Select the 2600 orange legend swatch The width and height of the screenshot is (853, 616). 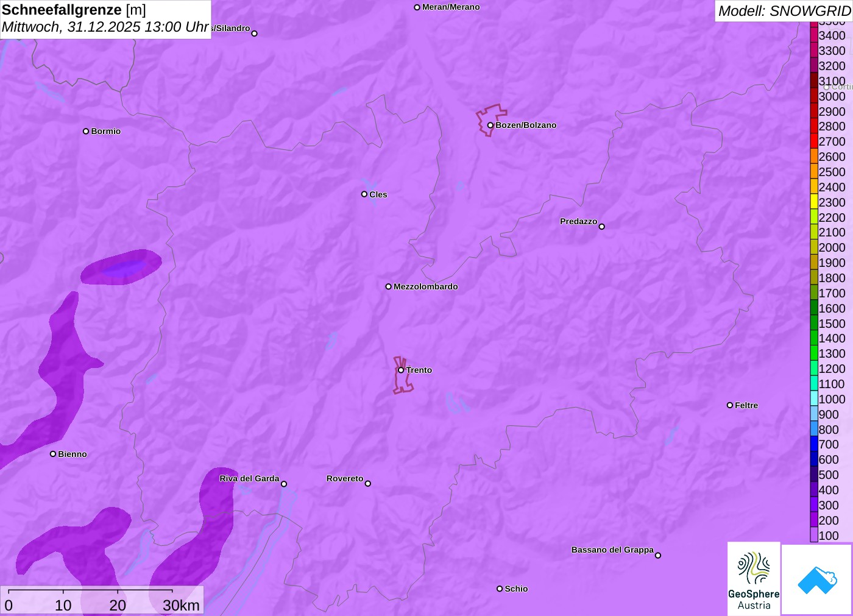pyautogui.click(x=814, y=157)
